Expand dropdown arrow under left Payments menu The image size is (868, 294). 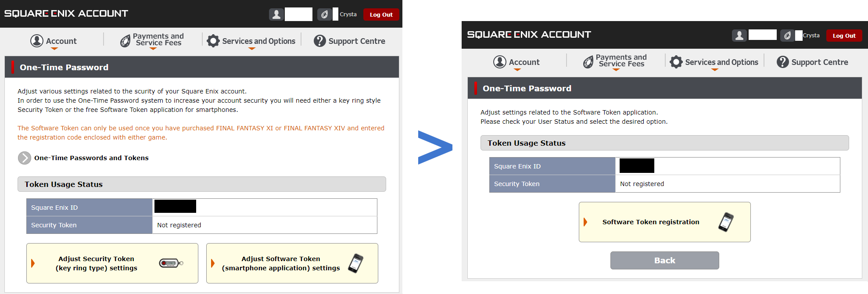(x=153, y=49)
